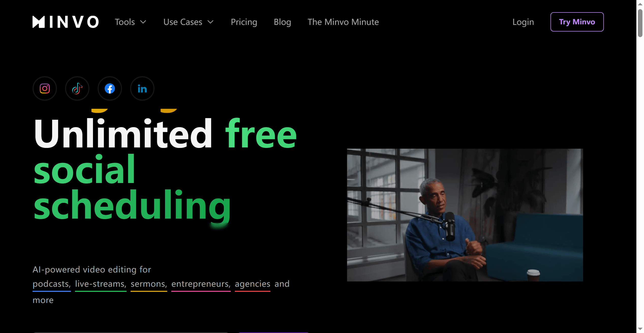Viewport: 644px width, 333px height.
Task: Click the Instagram icon
Action: point(45,88)
